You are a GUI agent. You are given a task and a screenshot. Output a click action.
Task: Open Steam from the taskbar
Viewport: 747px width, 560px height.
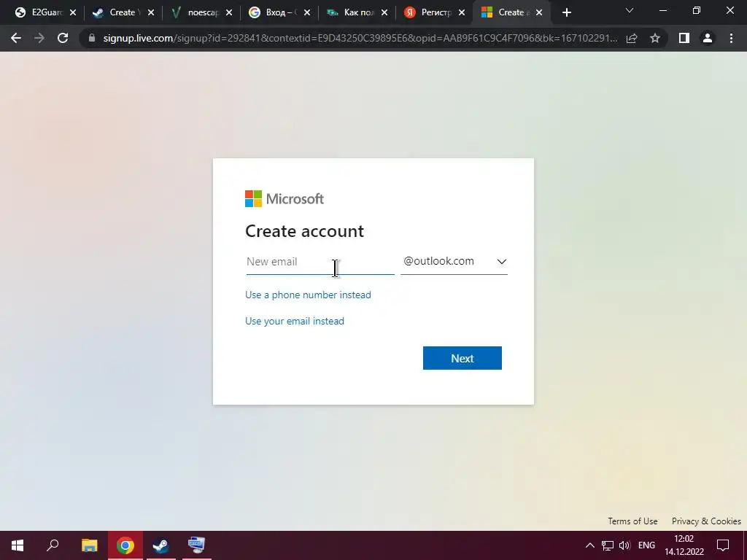click(161, 545)
